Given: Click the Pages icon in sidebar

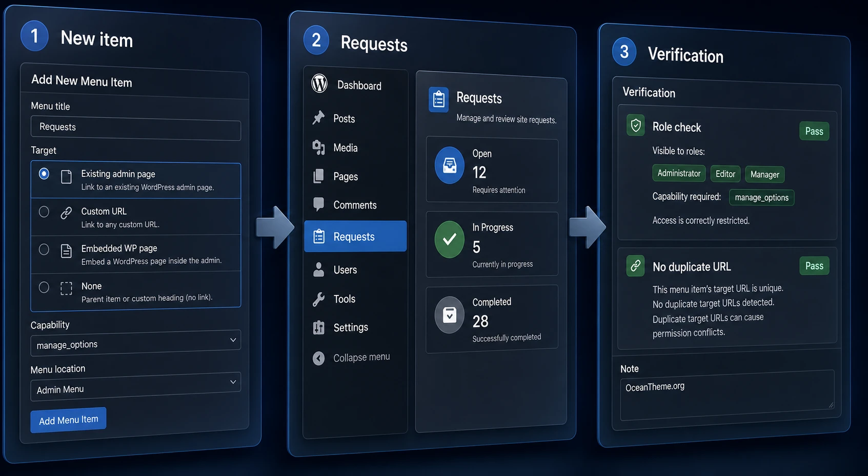Looking at the screenshot, I should coord(318,176).
